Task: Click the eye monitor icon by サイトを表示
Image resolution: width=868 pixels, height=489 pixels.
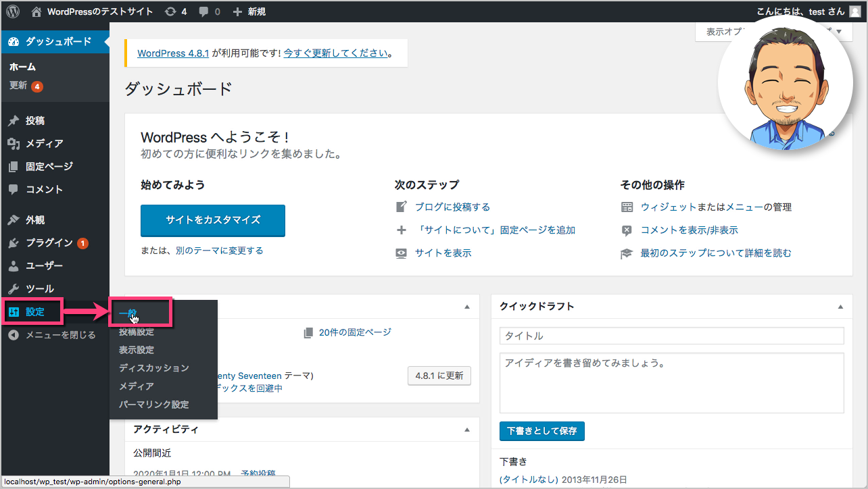Action: coord(402,253)
